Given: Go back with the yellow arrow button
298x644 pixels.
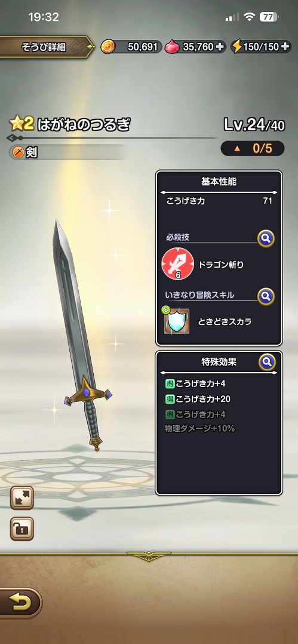Looking at the screenshot, I should point(19,602).
